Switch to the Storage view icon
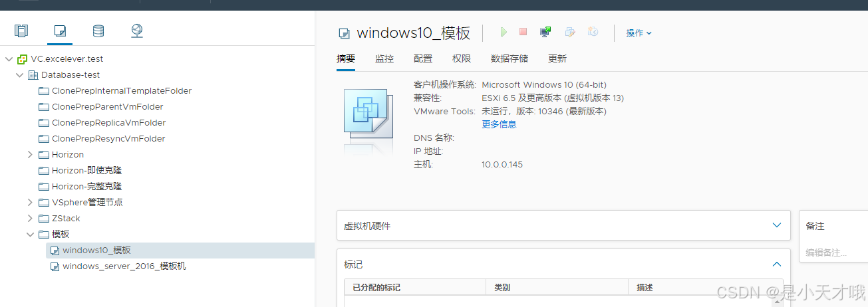Image resolution: width=868 pixels, height=307 pixels. tap(98, 31)
